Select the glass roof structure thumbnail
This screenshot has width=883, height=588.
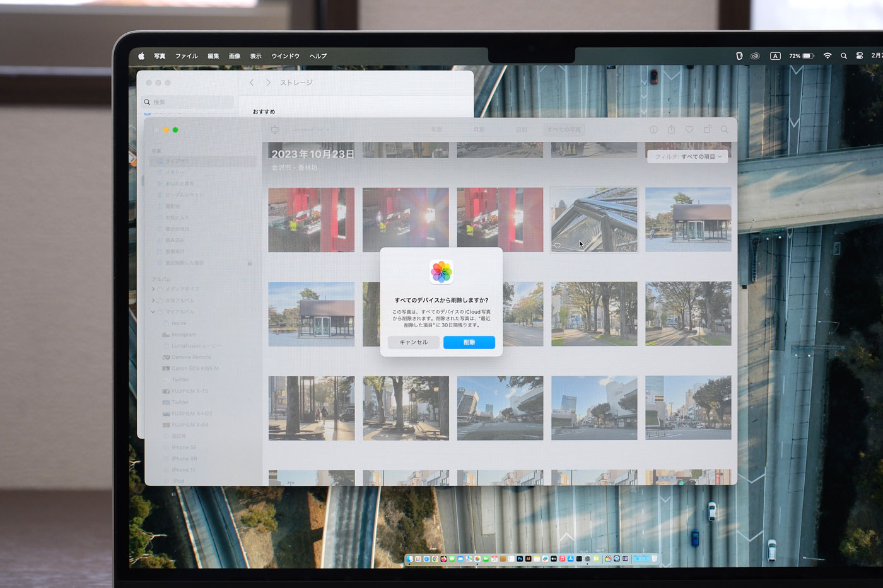[x=594, y=219]
